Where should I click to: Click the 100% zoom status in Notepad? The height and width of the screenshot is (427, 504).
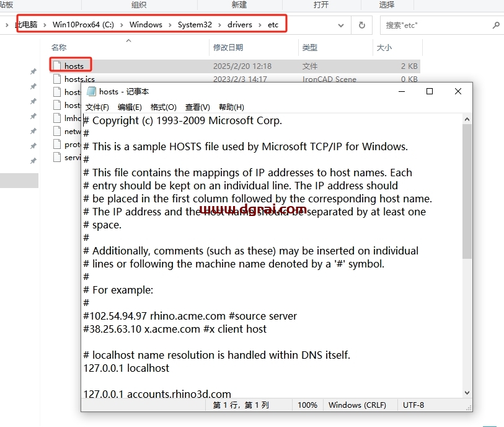click(307, 405)
